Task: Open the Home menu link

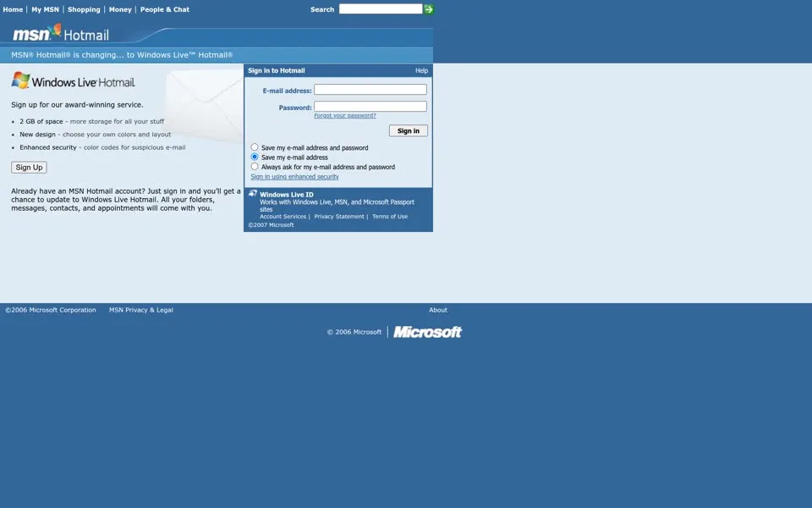Action: point(13,9)
